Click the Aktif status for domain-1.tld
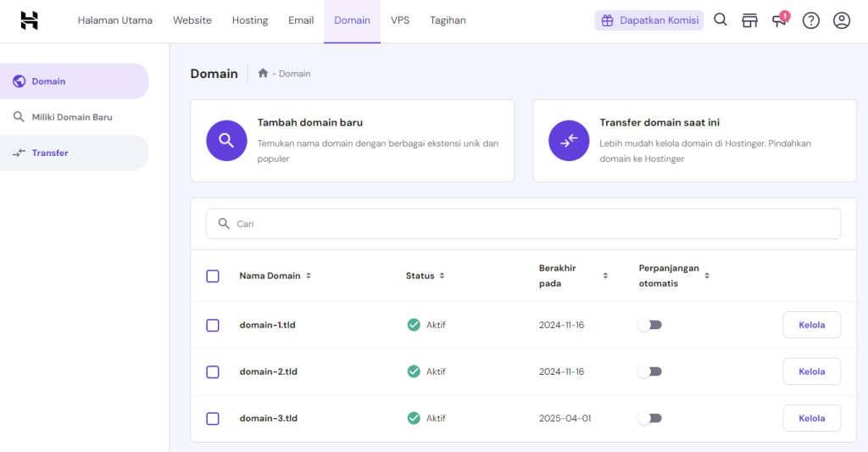The height and width of the screenshot is (452, 868). (x=436, y=325)
